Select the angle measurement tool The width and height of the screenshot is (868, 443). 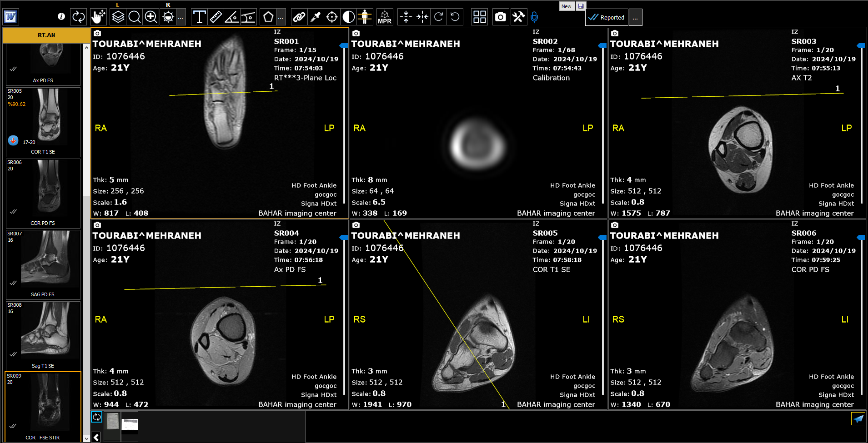pos(232,17)
